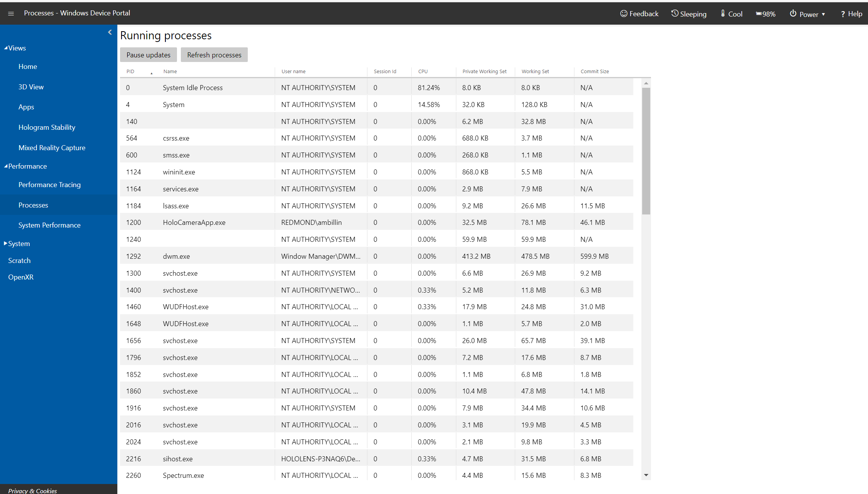The height and width of the screenshot is (494, 868).
Task: Click the Pause updates button
Action: (x=148, y=55)
